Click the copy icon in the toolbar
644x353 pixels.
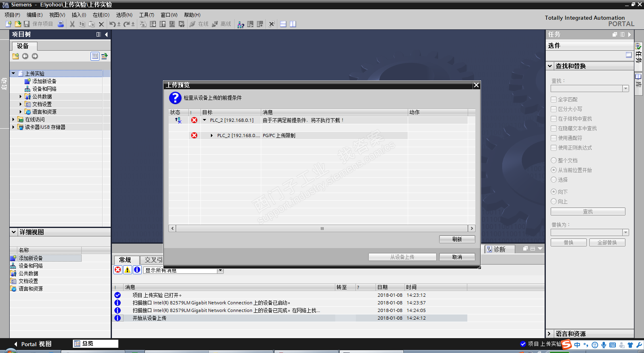(x=82, y=24)
